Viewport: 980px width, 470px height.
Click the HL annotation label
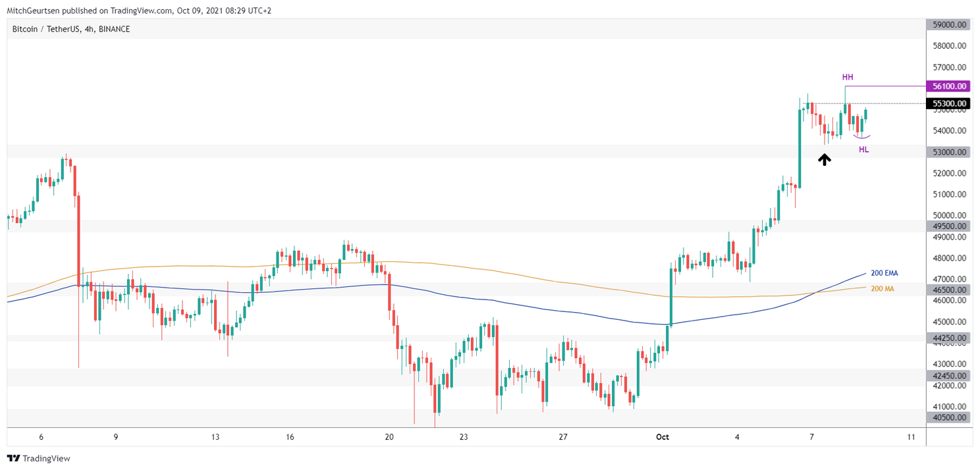click(863, 150)
